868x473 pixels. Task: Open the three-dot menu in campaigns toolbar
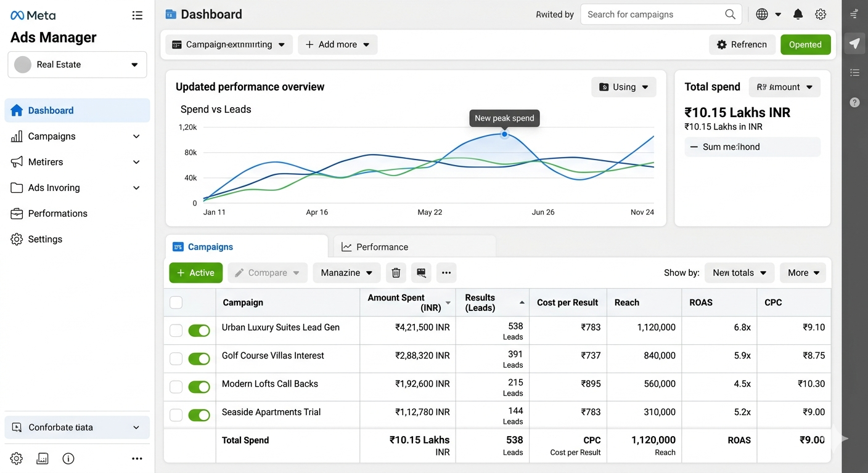(446, 273)
